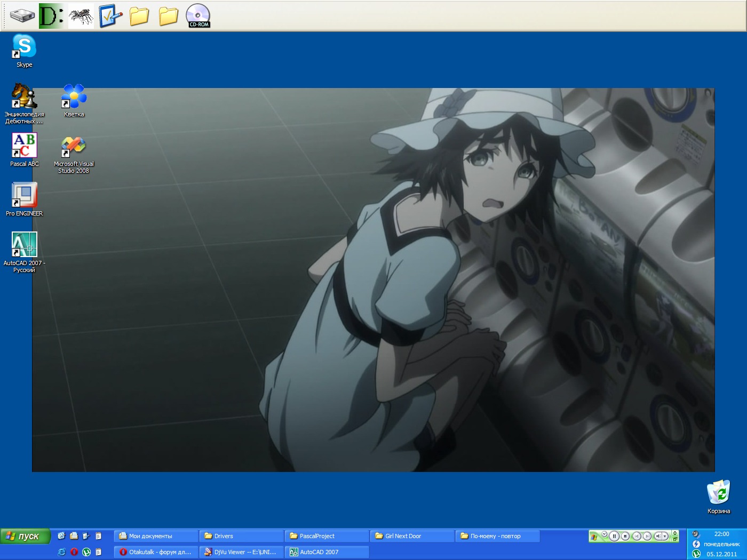
Task: Expand the media player quick-access menu arrow
Action: point(605,534)
